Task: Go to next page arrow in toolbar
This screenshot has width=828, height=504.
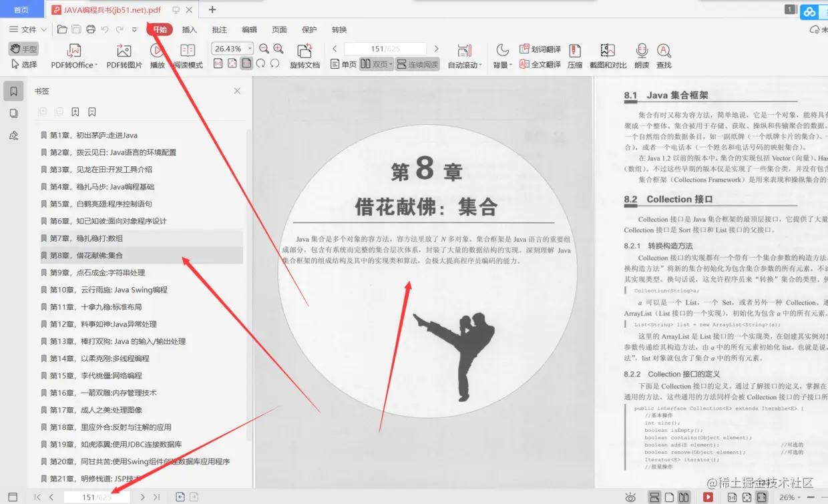Action: pos(436,49)
